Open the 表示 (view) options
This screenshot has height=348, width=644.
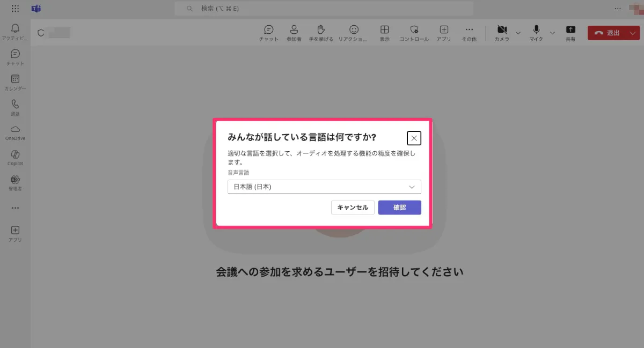(x=384, y=33)
